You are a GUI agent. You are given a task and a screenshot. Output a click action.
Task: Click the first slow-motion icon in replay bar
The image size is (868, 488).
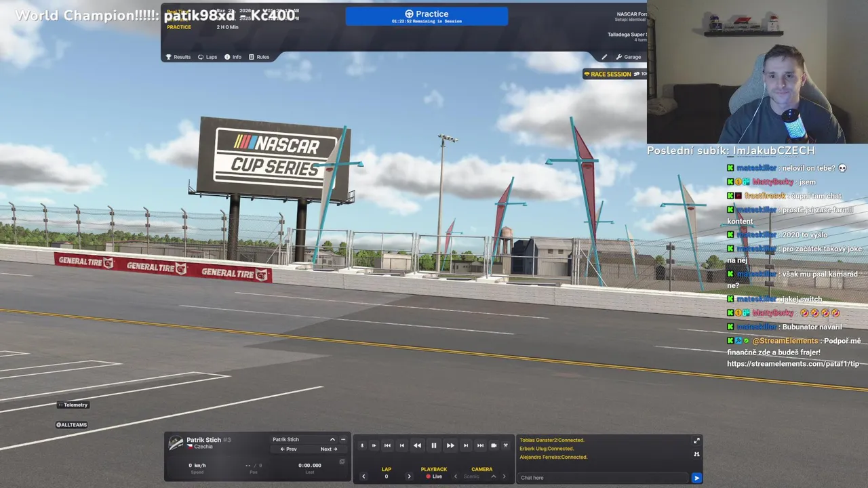[x=362, y=445]
